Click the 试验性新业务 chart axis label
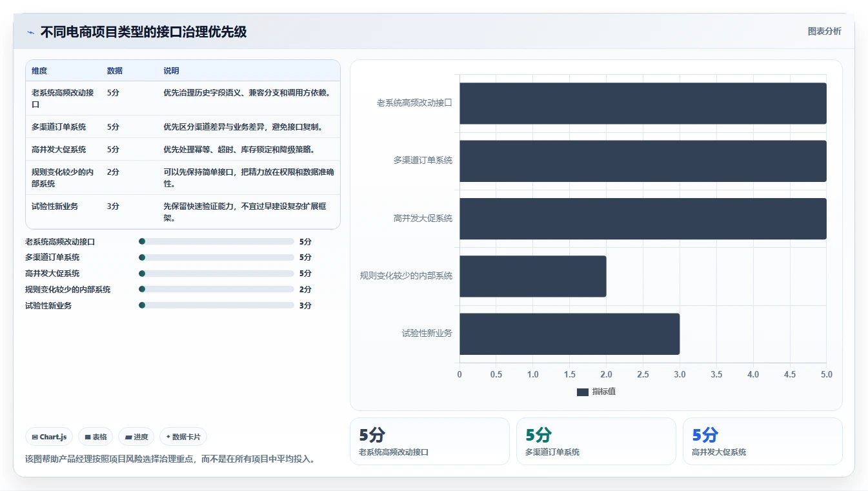Image resolution: width=868 pixels, height=491 pixels. point(427,334)
